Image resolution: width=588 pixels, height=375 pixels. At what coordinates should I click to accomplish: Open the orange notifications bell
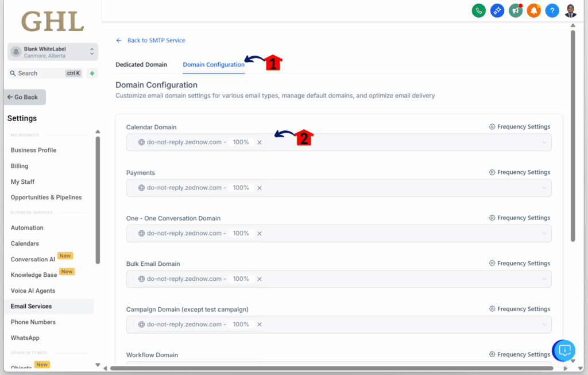(x=533, y=10)
